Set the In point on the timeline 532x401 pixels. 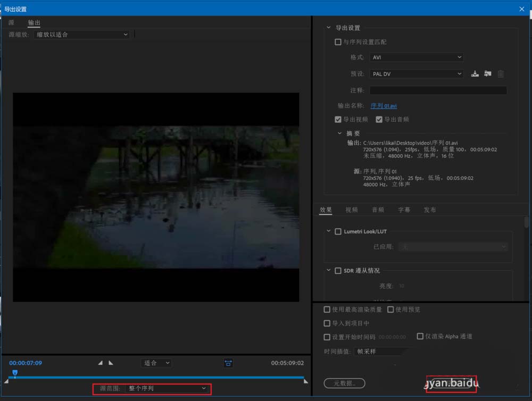click(100, 362)
